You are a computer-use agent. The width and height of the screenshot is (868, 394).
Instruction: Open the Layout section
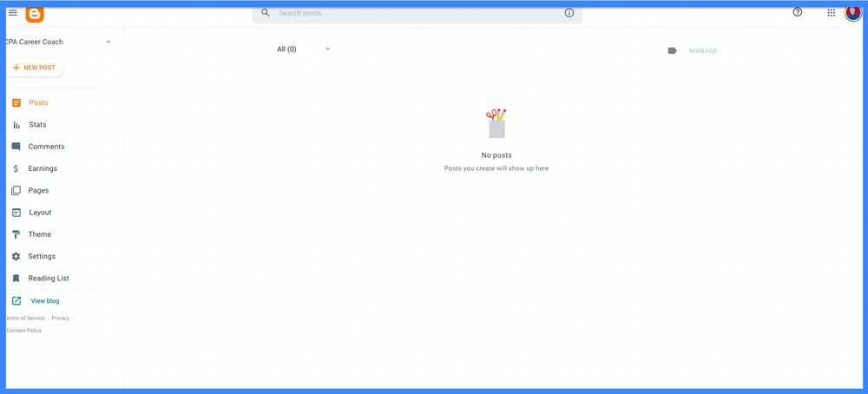(x=40, y=213)
